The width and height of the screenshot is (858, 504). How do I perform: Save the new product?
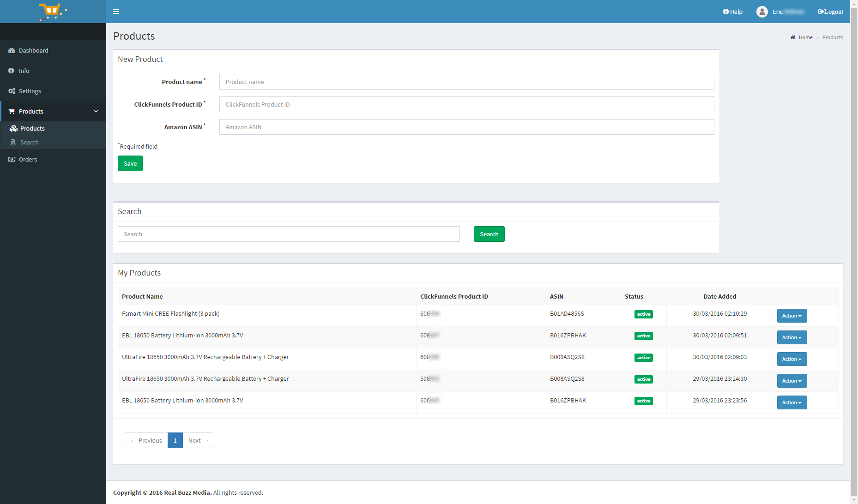pyautogui.click(x=130, y=163)
